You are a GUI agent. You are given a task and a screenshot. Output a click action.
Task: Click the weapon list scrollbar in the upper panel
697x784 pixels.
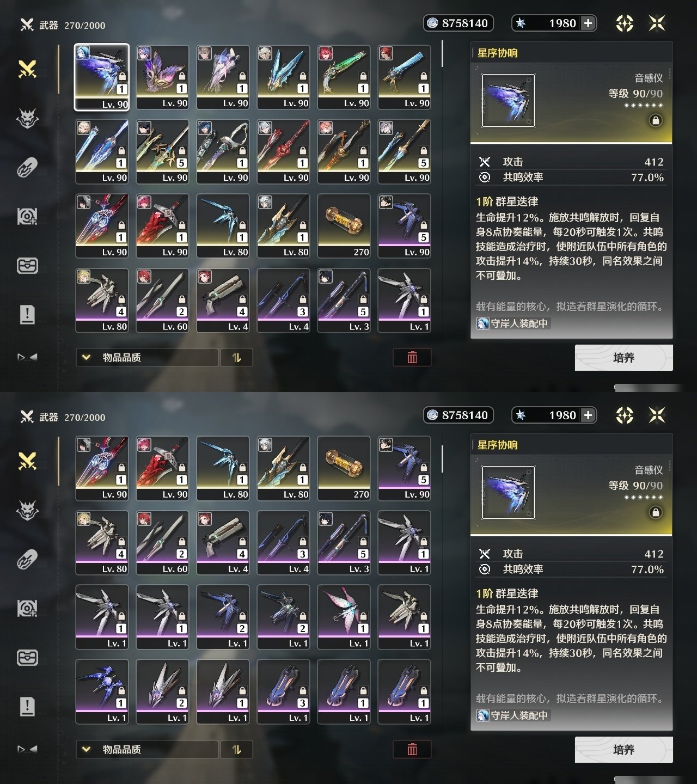coord(442,54)
